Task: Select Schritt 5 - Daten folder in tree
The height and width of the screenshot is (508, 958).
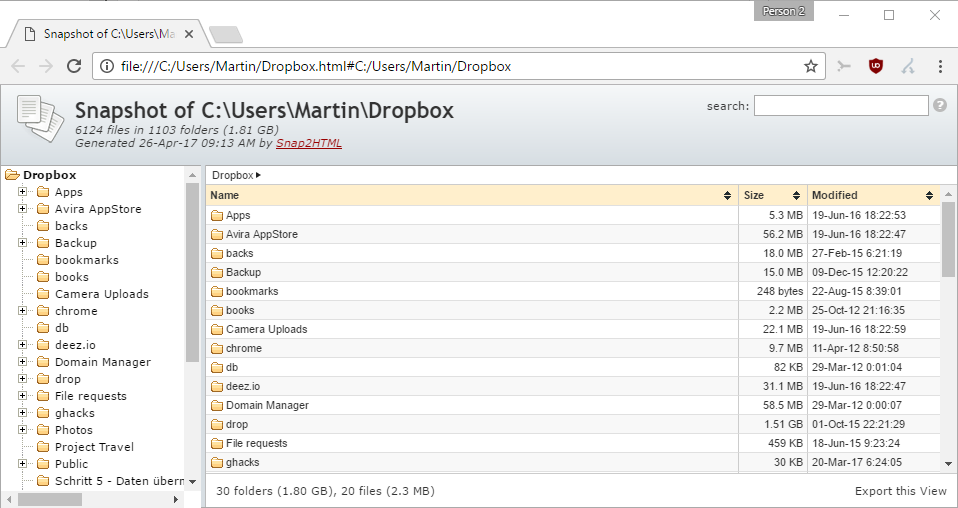Action: (x=119, y=481)
